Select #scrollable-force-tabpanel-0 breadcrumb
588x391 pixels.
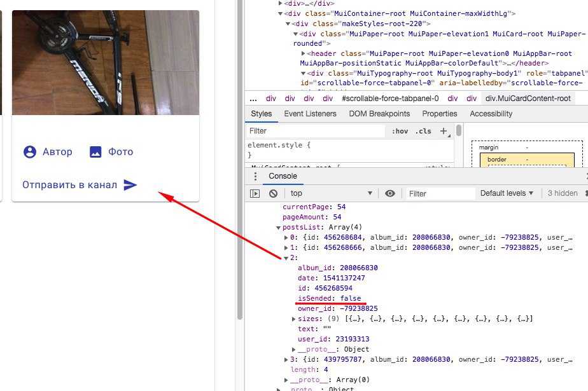[390, 99]
